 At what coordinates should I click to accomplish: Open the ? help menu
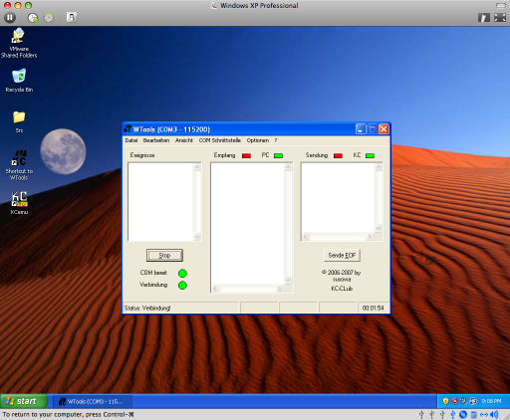(x=276, y=140)
